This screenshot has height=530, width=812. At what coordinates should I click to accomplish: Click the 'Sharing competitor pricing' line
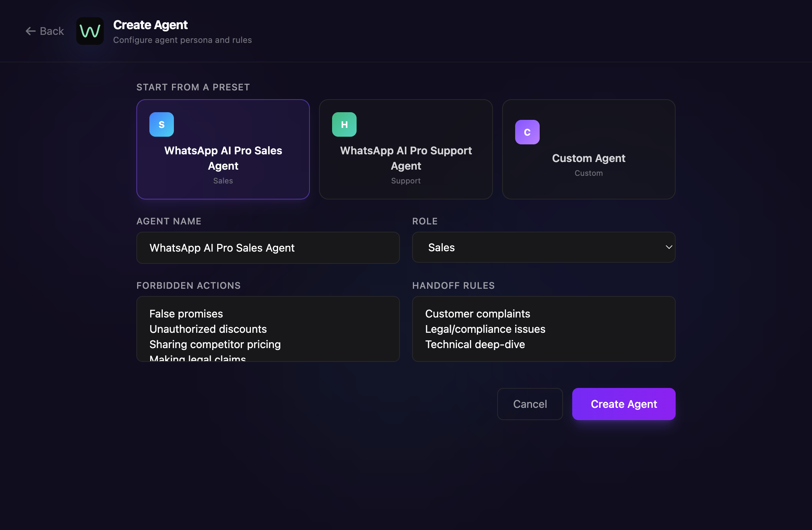(215, 344)
